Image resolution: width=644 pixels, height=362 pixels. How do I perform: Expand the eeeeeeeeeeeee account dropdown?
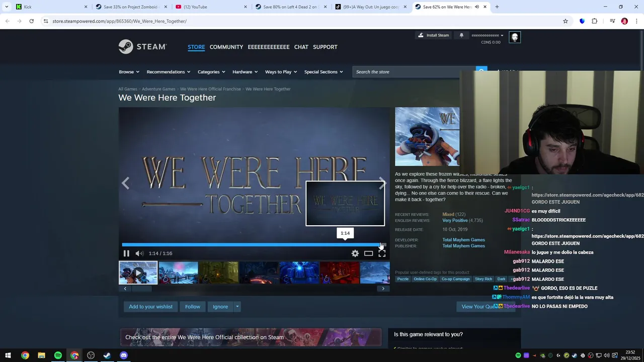point(487,35)
